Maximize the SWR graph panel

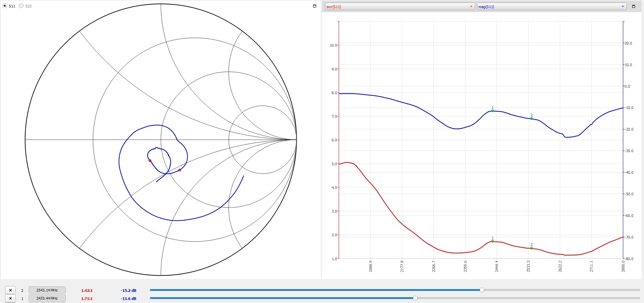click(633, 6)
